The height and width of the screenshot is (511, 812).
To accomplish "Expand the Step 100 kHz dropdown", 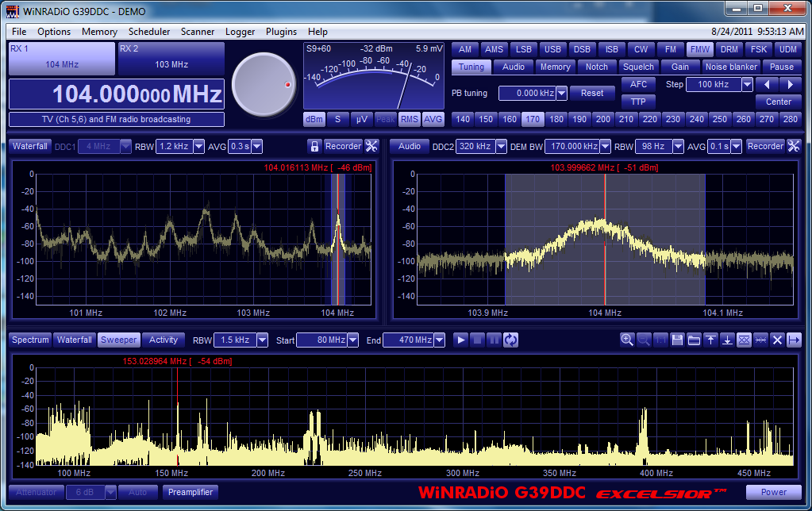I will point(747,84).
